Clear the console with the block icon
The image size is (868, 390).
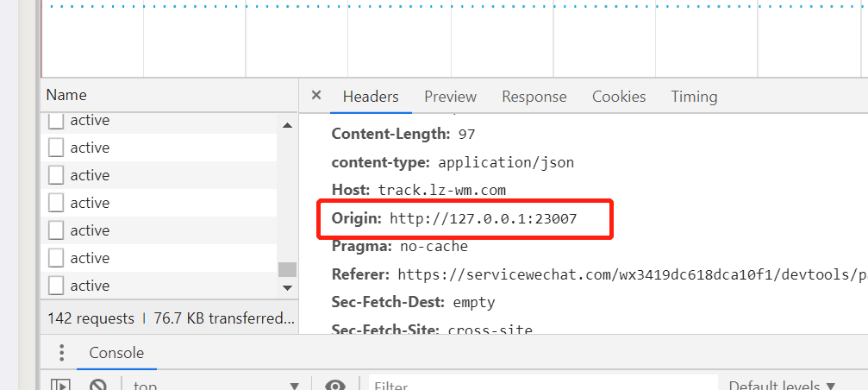pos(98,385)
